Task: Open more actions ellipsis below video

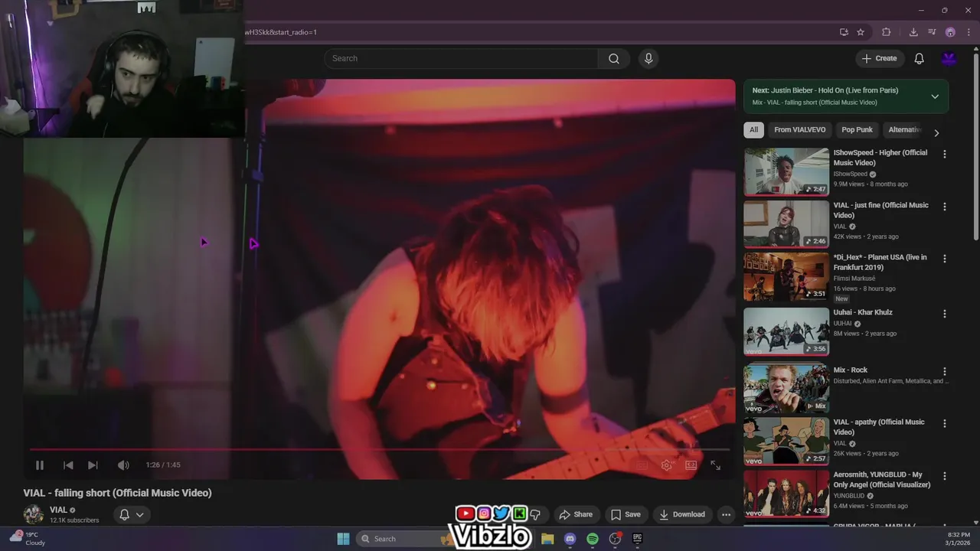Action: pyautogui.click(x=726, y=514)
